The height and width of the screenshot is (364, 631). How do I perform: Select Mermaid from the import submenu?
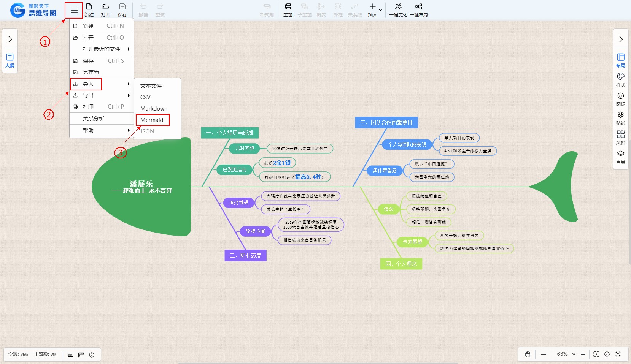pos(152,120)
